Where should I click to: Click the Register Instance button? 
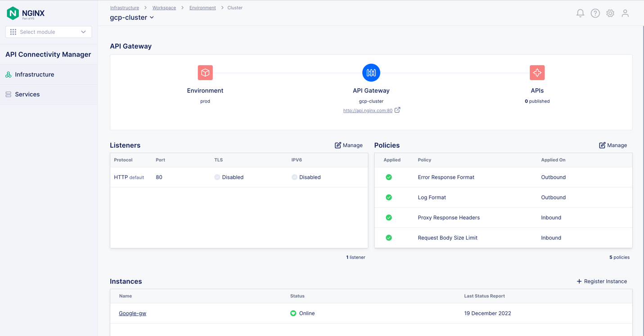[601, 281]
